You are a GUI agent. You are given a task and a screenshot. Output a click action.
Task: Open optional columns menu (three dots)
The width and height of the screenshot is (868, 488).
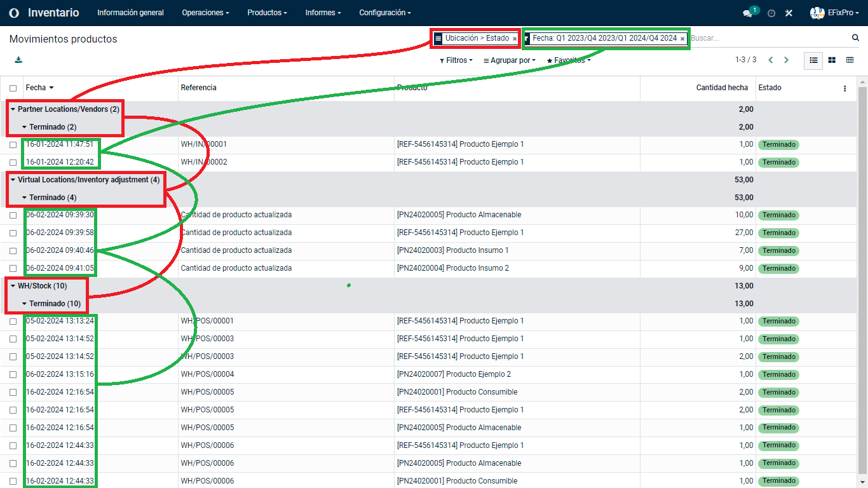click(844, 88)
